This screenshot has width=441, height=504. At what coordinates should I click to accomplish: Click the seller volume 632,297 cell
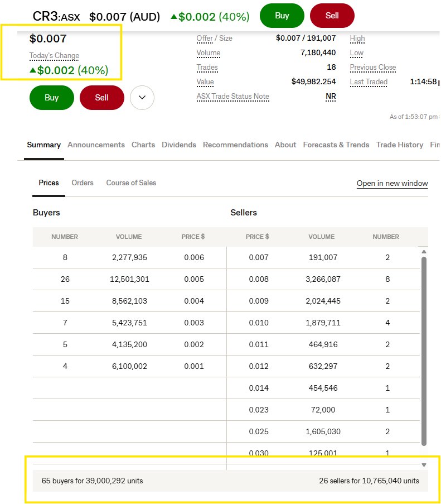(323, 367)
